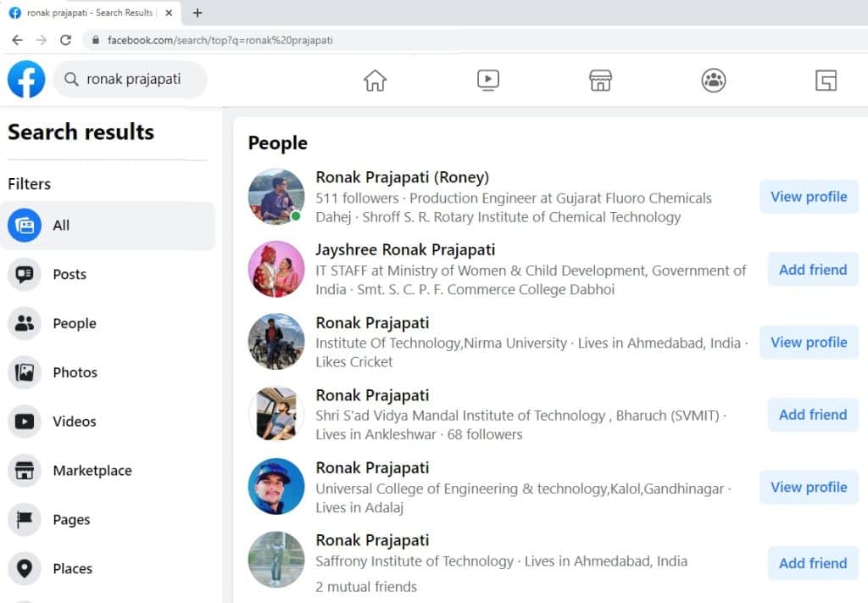868x603 pixels.
Task: Add Jayshree Ronak Prajapati as friend
Action: point(811,269)
